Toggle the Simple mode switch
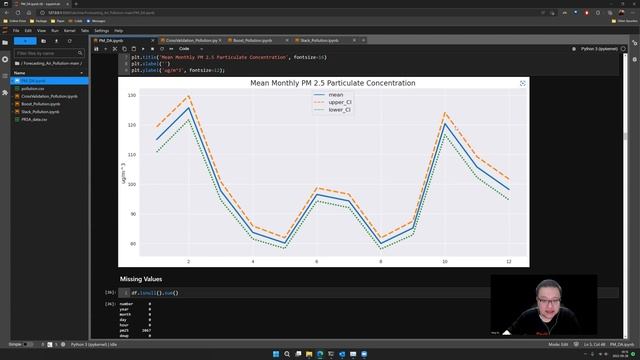 point(28,344)
